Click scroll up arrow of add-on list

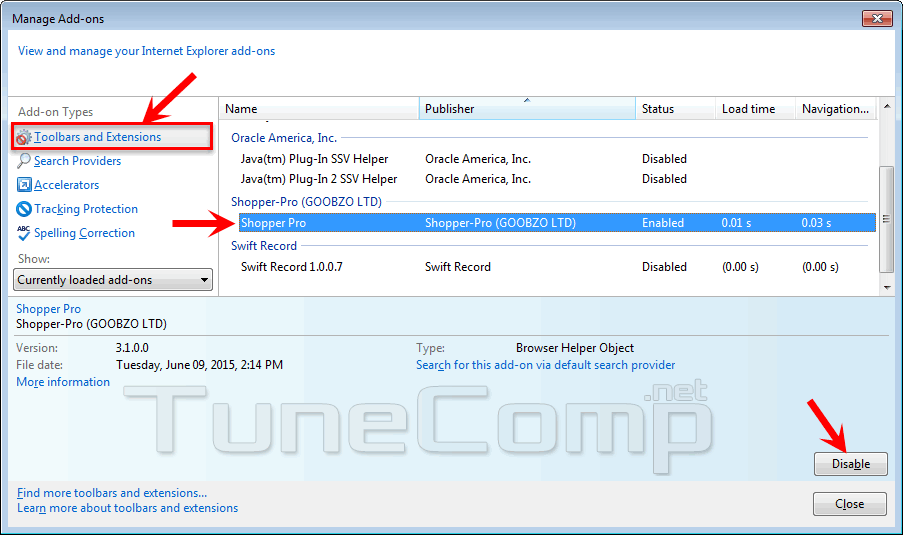pyautogui.click(x=887, y=107)
